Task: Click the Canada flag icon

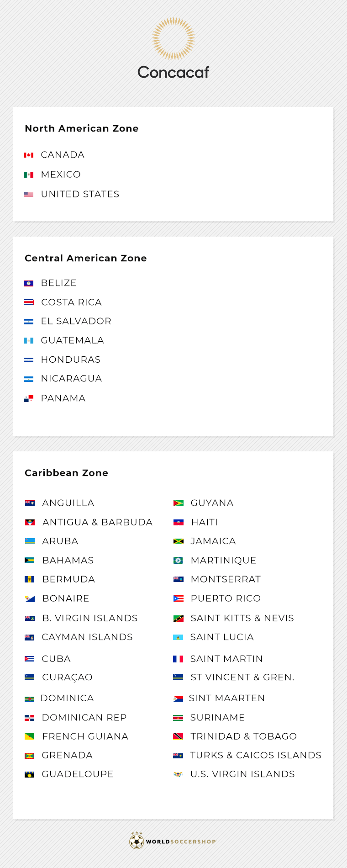Action: coord(29,155)
